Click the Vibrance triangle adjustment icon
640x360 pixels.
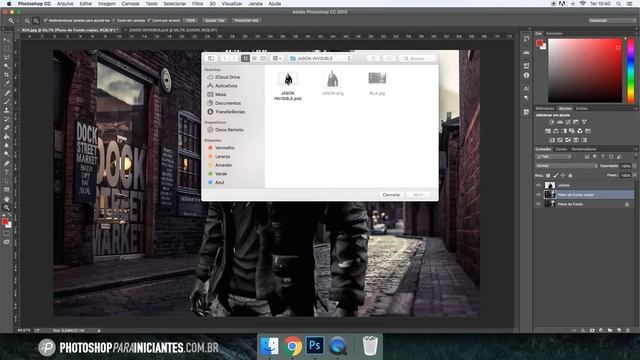[x=584, y=122]
